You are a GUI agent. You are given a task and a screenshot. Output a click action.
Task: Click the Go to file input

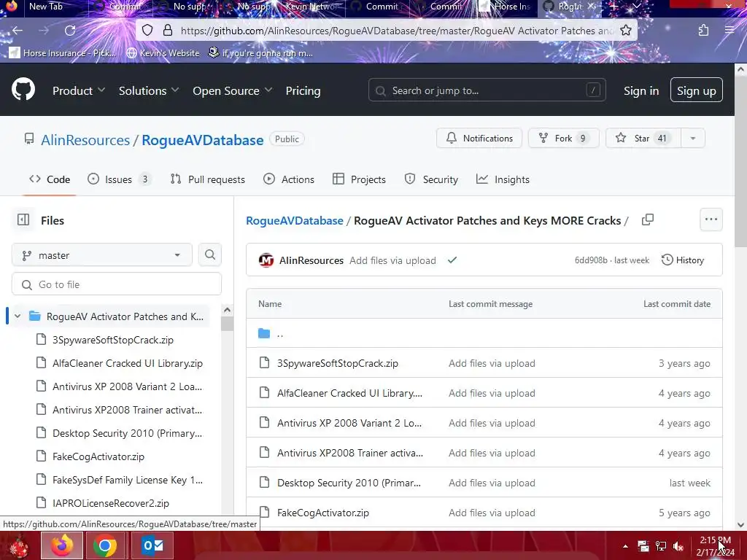117,284
